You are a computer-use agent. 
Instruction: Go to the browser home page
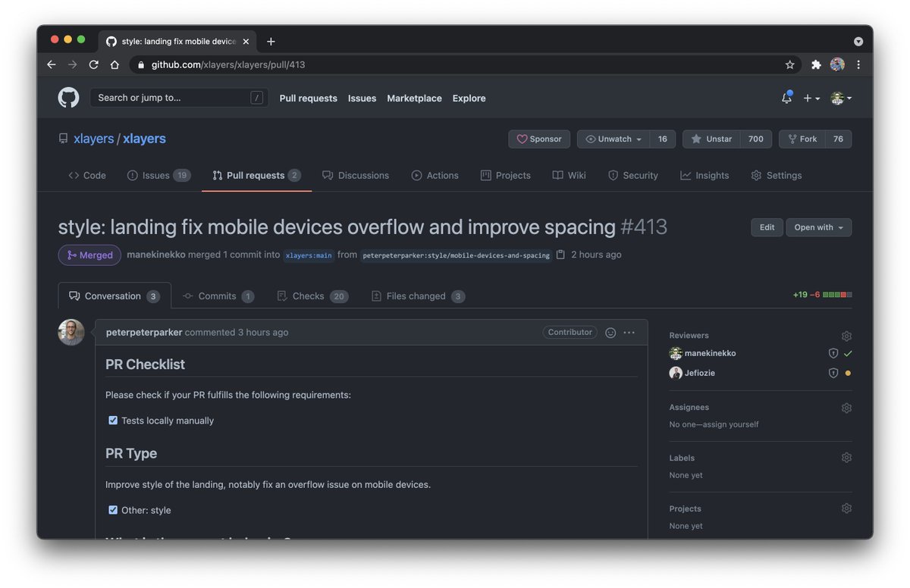coord(115,64)
